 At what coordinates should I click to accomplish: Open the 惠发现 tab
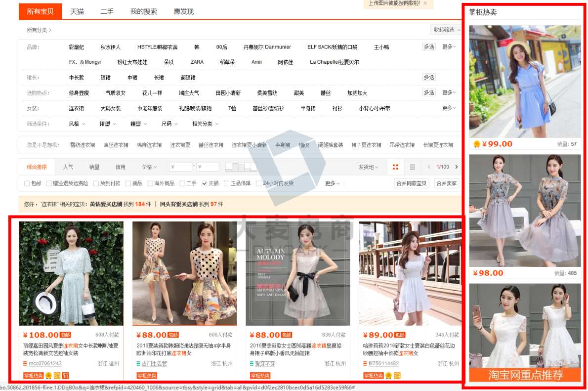pyautogui.click(x=184, y=12)
